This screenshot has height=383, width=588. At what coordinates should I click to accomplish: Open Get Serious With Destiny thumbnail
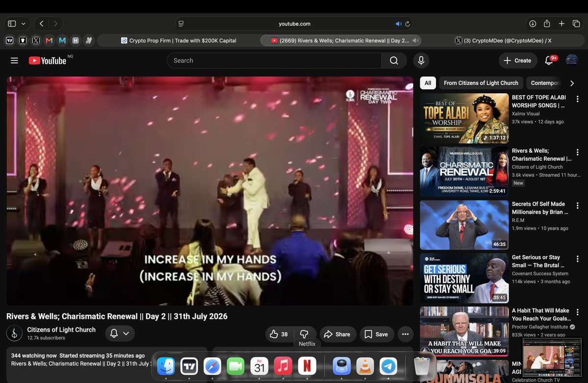coord(464,278)
